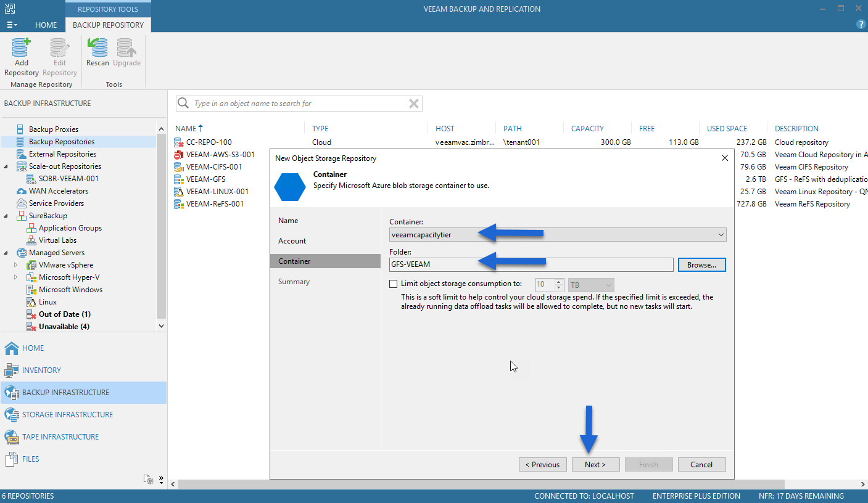Click the repository list horizontal scrollbar

click(x=481, y=485)
